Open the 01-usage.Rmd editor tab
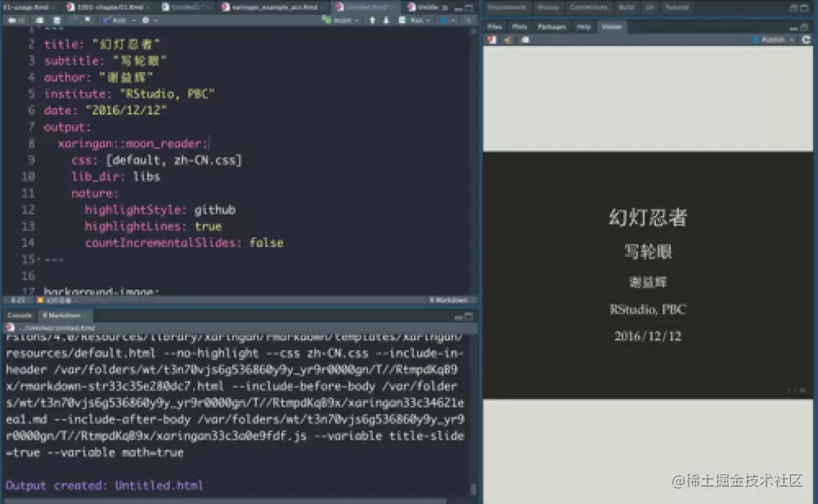This screenshot has height=504, width=818. [25, 7]
